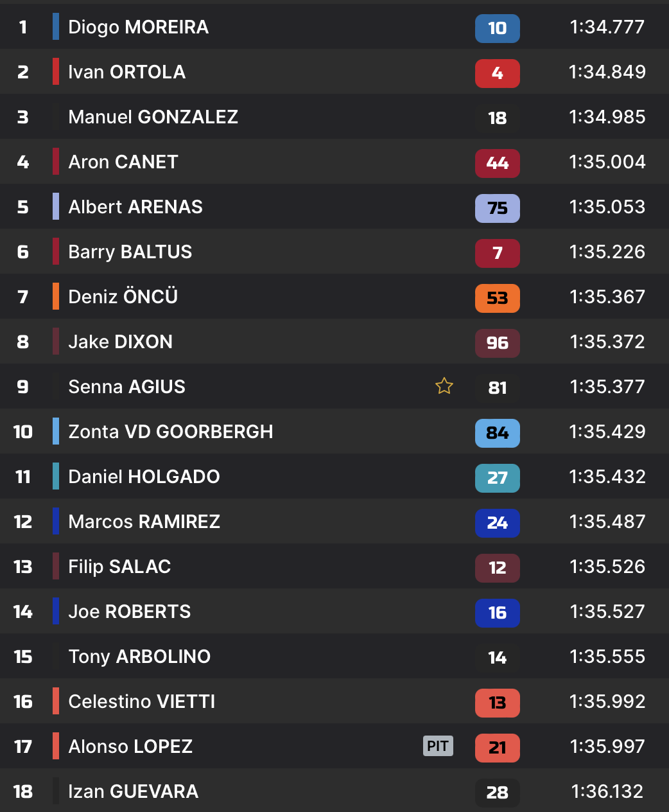Click the PIT badge on Alonso Lopez
Screen dimensions: 669x812
(x=438, y=746)
